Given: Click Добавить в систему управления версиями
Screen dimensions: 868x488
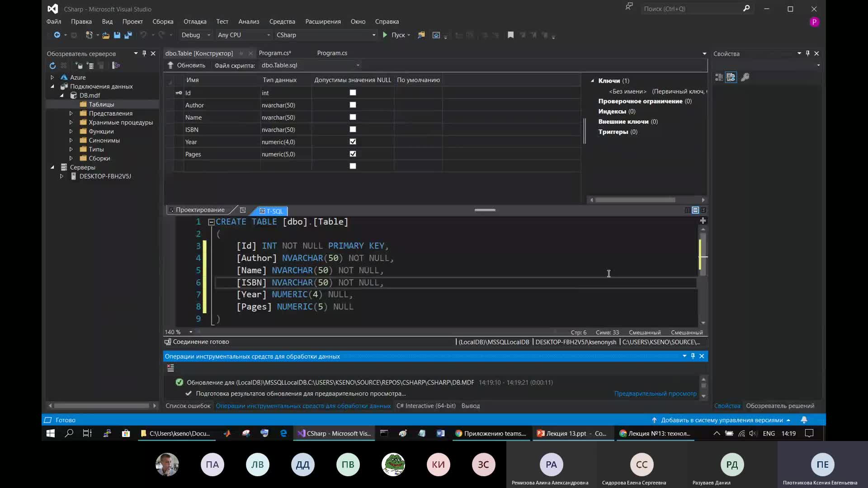Looking at the screenshot, I should pyautogui.click(x=722, y=420).
